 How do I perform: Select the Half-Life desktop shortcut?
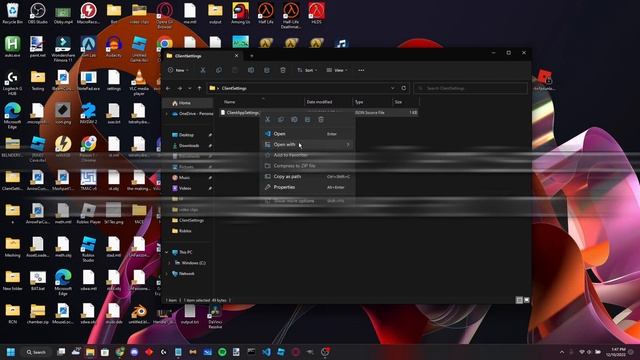click(266, 13)
